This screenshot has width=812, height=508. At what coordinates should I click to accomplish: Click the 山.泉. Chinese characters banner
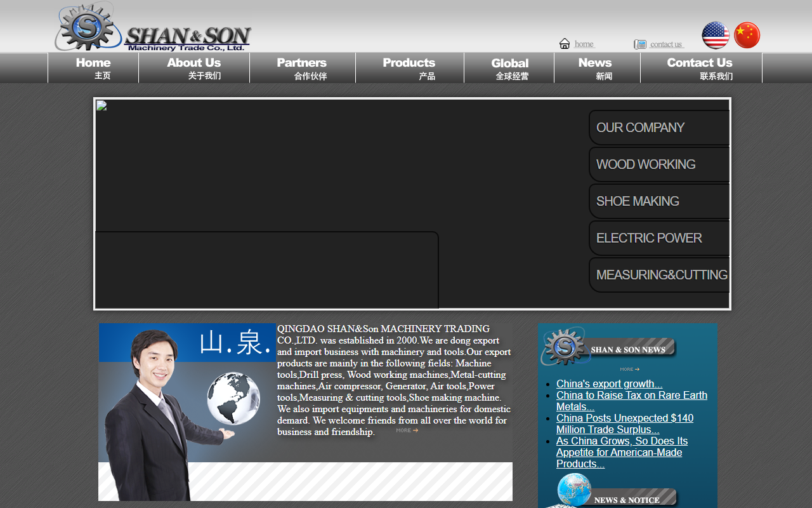coord(235,343)
